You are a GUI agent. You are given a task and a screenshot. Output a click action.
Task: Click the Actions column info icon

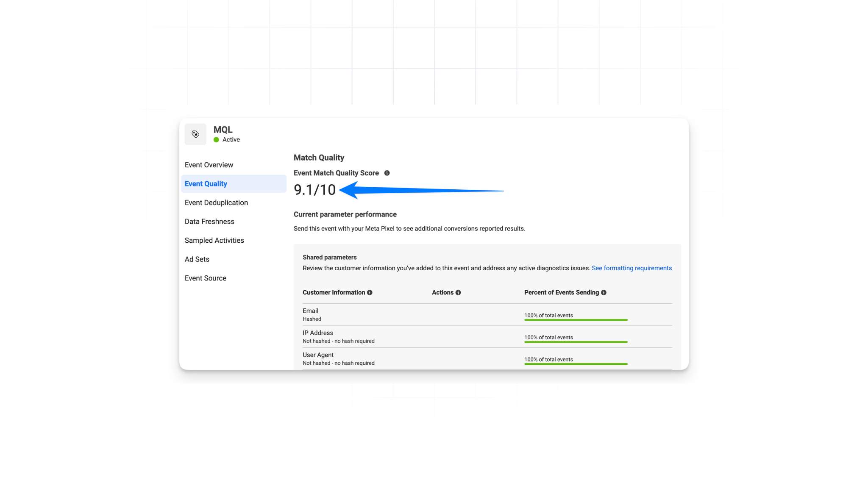coord(458,293)
